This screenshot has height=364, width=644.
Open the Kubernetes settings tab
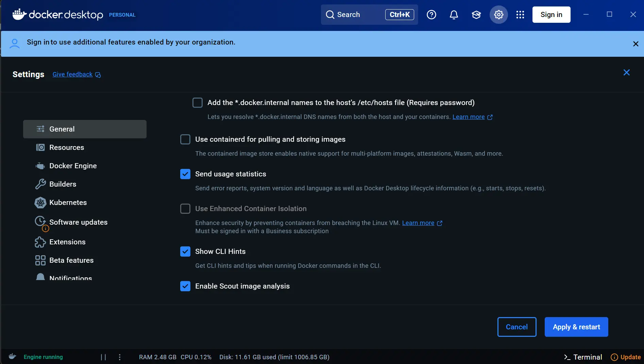coord(85,203)
